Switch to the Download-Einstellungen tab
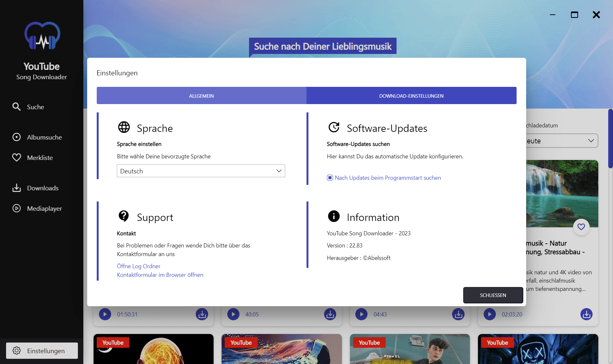This screenshot has height=364, width=613. coord(412,95)
